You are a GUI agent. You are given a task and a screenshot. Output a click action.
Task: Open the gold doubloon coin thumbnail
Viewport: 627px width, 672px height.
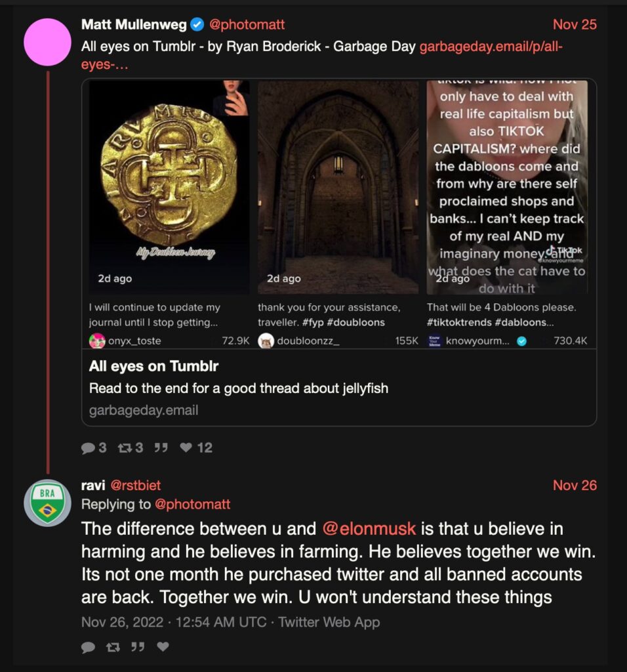(x=169, y=187)
